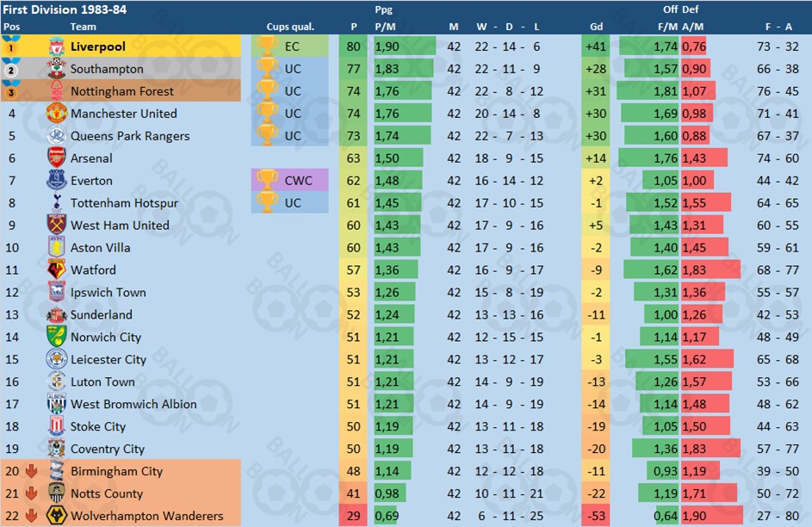Click the relegation arrow next to Notts County
Screen dimensions: 812x527
(x=32, y=493)
